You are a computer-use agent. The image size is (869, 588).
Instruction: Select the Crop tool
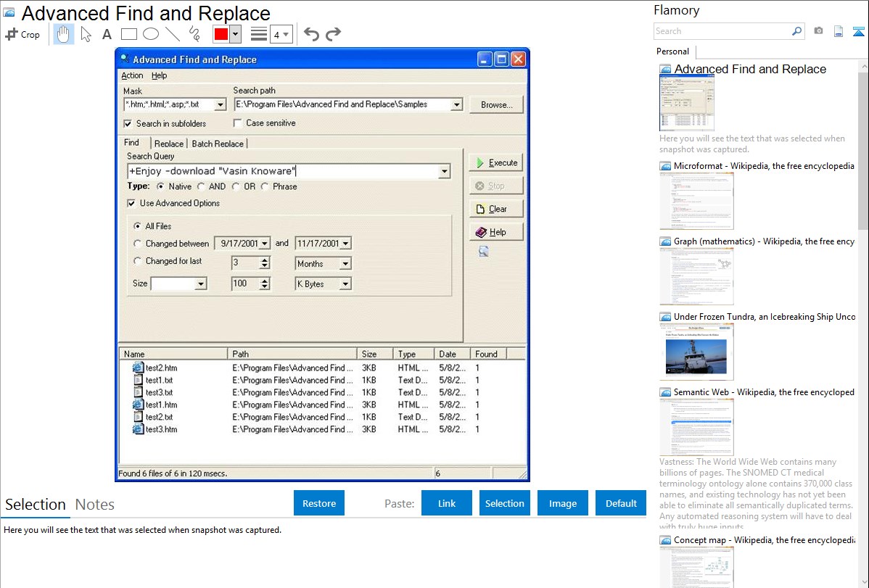[x=22, y=34]
